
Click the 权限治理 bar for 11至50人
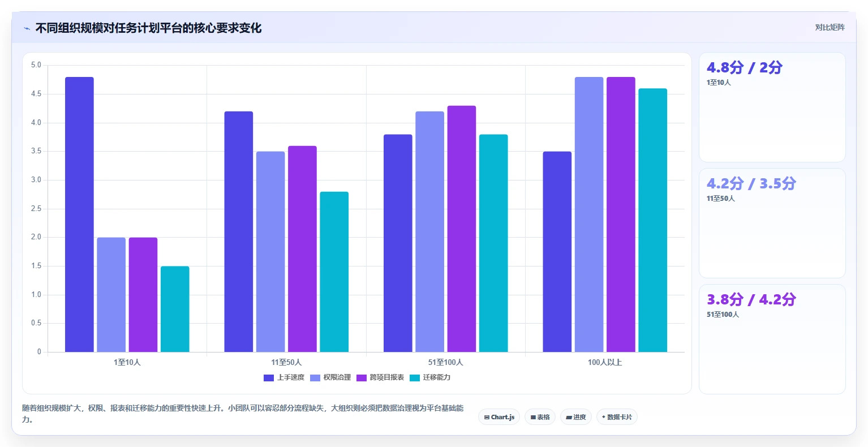click(x=270, y=252)
